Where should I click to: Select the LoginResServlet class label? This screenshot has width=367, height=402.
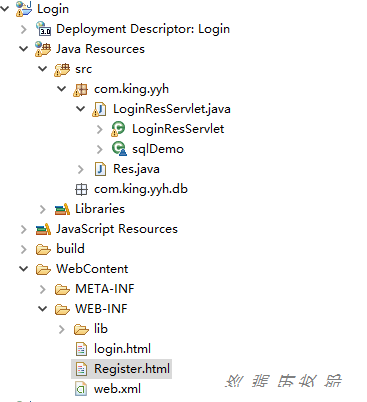click(178, 129)
